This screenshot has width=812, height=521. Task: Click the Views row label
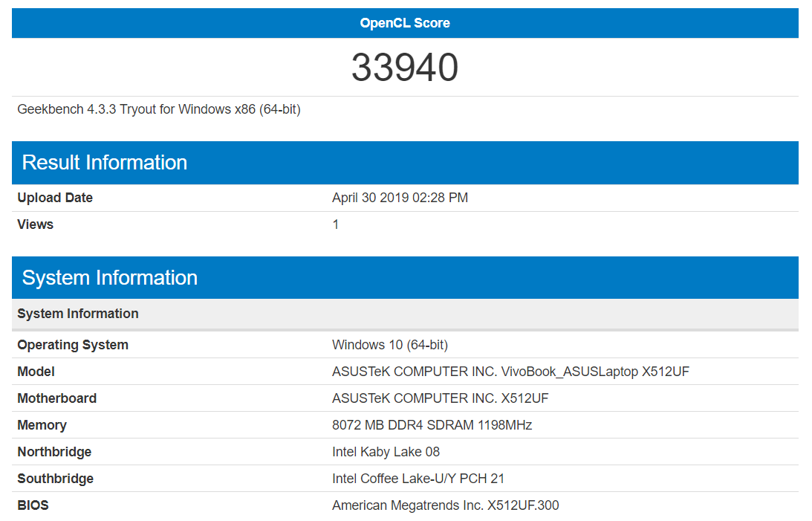point(36,224)
